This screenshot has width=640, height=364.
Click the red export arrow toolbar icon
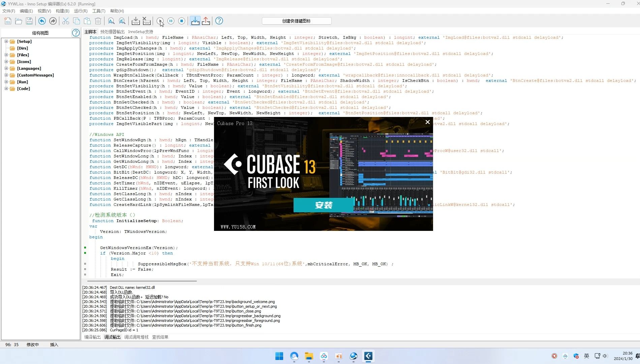206,21
